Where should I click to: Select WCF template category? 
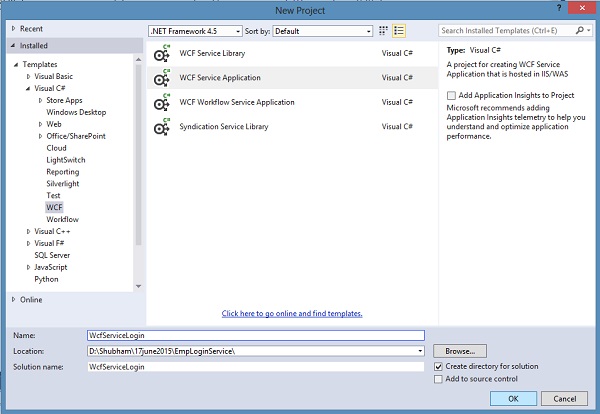click(54, 207)
